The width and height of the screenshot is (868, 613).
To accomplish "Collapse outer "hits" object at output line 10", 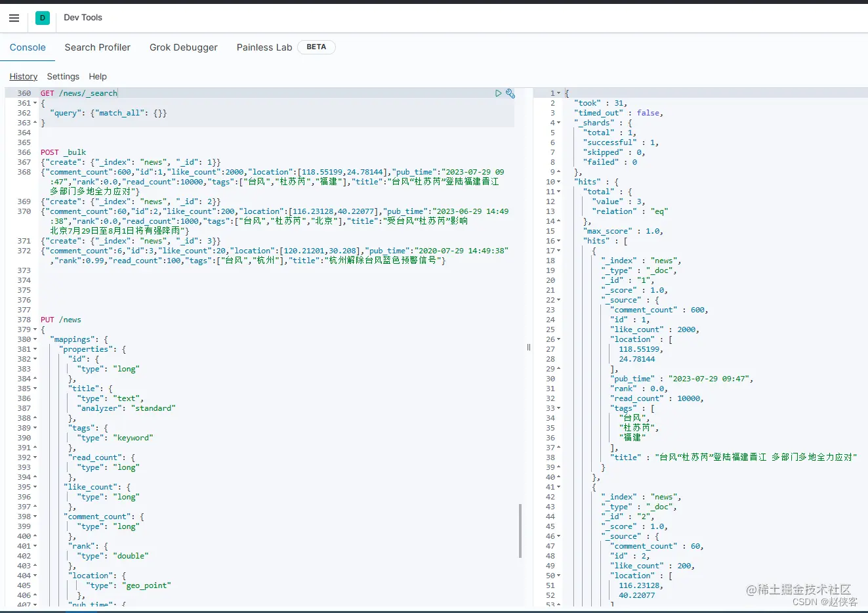I will tap(559, 182).
